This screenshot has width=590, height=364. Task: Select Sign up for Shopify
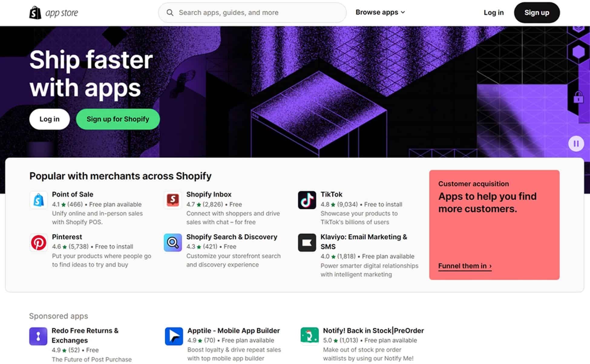(118, 119)
